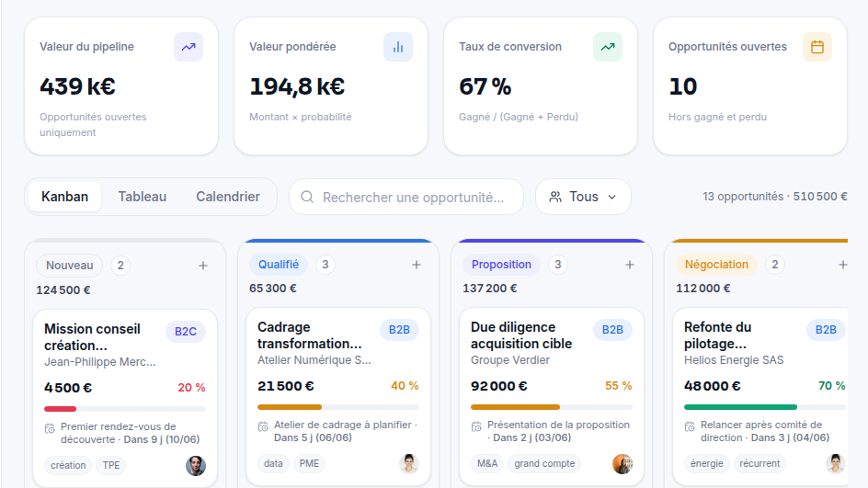Screen dimensions: 868x488
Task: Click the grand compte tag
Action: (x=544, y=464)
